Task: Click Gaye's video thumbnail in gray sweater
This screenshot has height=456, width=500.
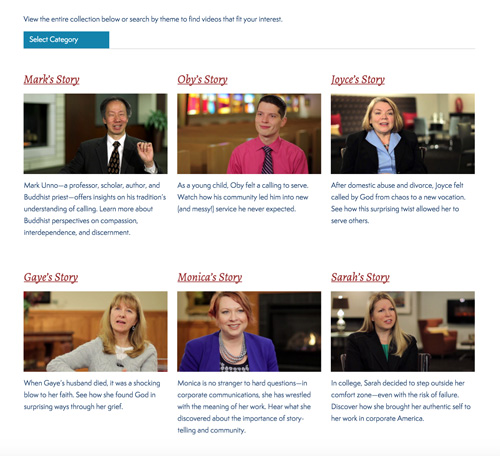Action: point(95,331)
